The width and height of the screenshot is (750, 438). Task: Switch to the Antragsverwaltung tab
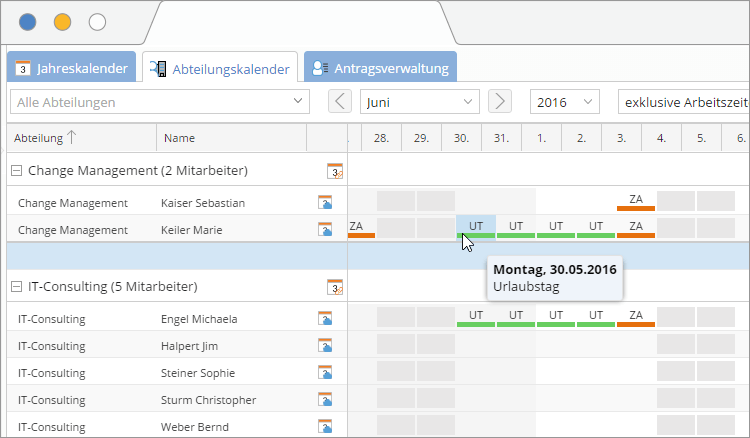[x=380, y=69]
